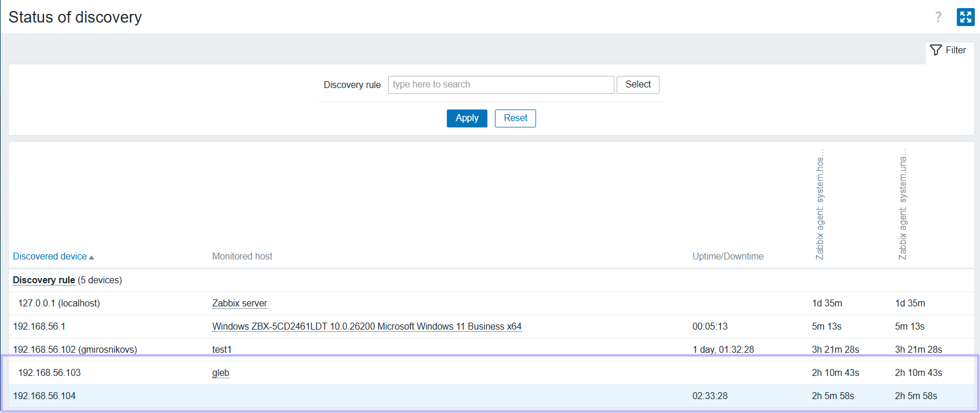The height and width of the screenshot is (413, 980).
Task: Open the Windows ZBX-5CD2461LDT host link
Action: pyautogui.click(x=366, y=327)
